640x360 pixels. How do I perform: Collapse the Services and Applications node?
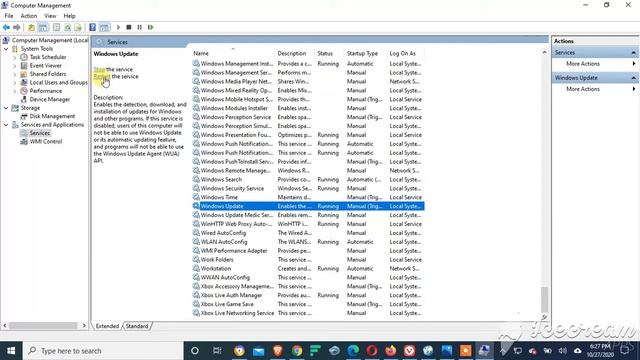pyautogui.click(x=6, y=125)
